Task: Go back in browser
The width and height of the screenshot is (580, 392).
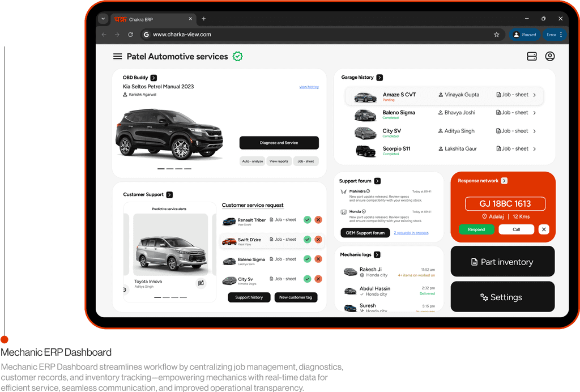Action: pos(104,35)
